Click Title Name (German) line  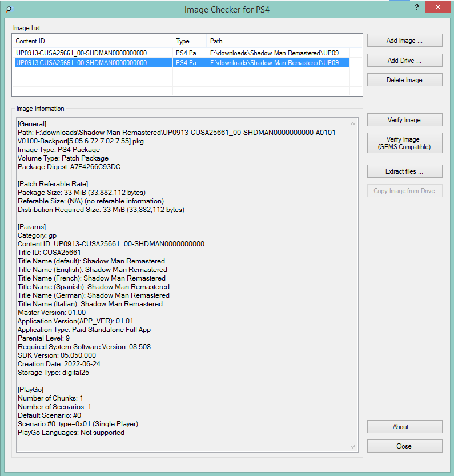[94, 295]
